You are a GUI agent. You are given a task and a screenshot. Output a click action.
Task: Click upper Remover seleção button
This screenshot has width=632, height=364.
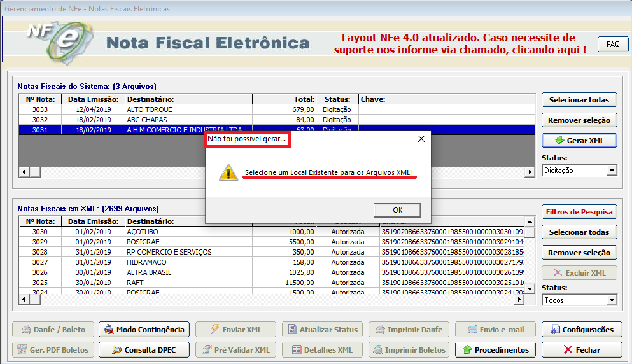tap(579, 120)
